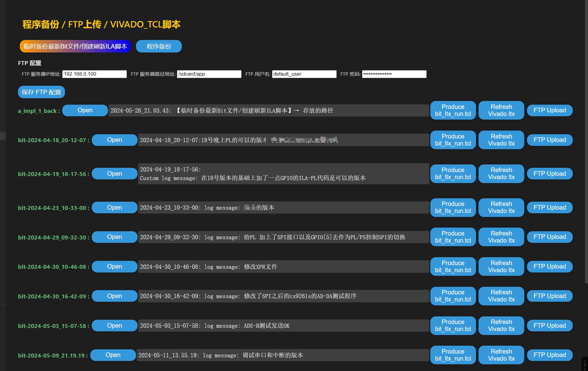Click the 程序备份 button at the top

click(x=159, y=46)
